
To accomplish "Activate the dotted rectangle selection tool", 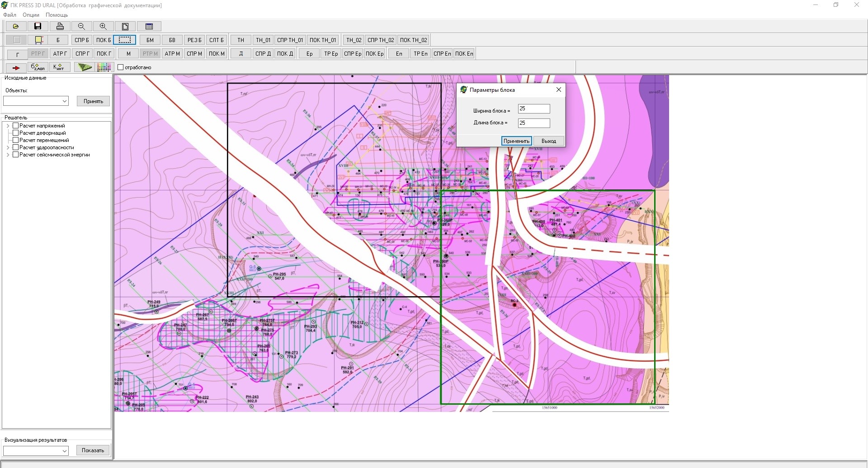I will click(x=125, y=40).
